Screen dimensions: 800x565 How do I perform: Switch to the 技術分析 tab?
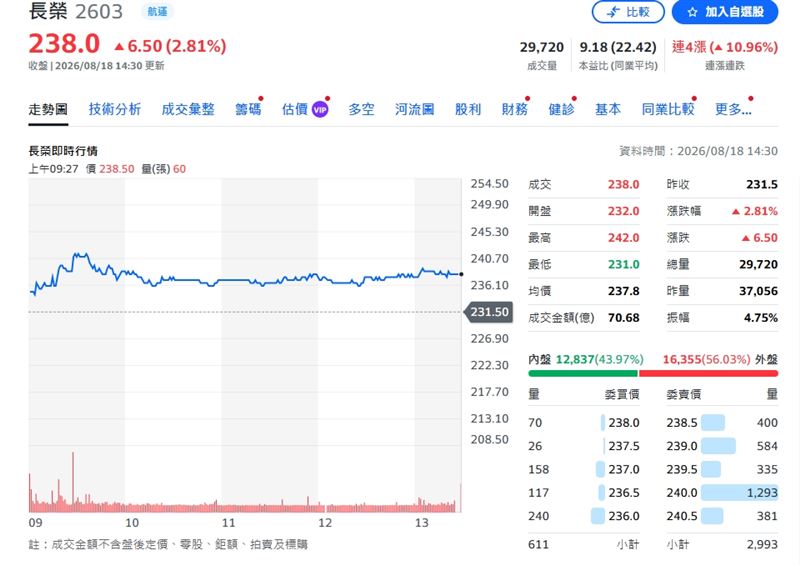click(x=115, y=109)
